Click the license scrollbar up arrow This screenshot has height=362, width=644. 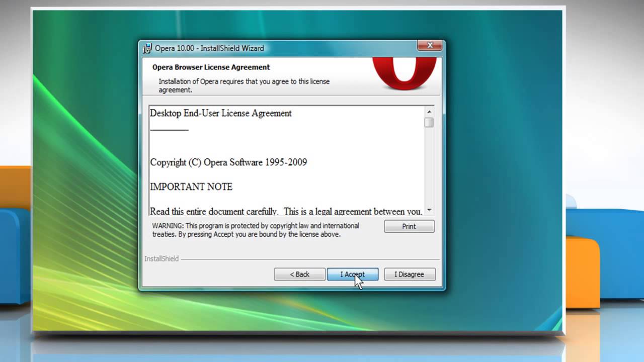coord(429,112)
